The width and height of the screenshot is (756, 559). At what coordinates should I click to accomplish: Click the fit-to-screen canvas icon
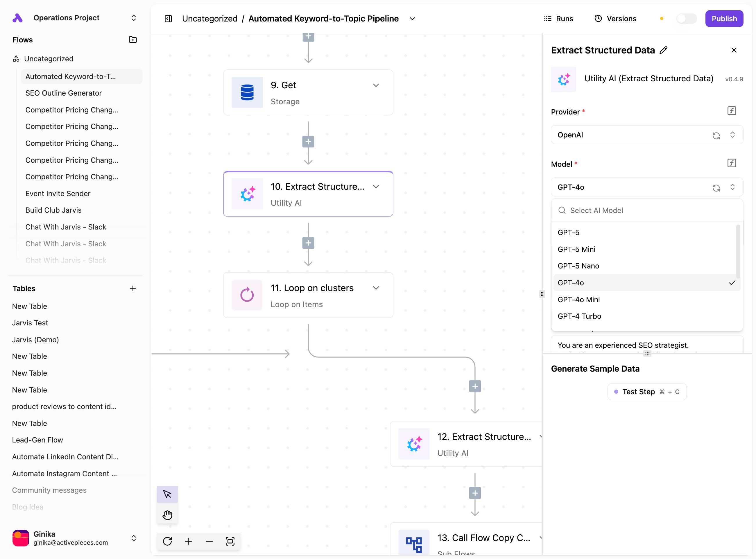point(230,541)
